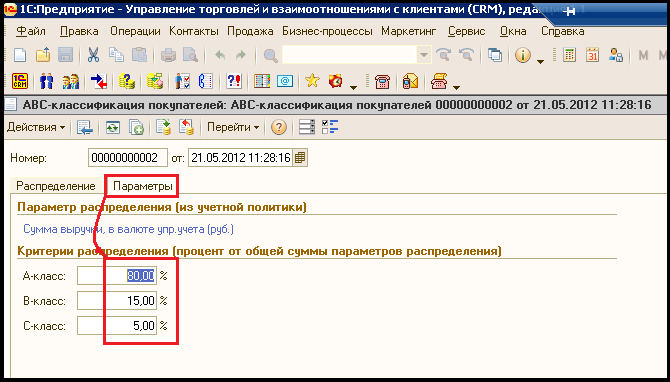Cut with the scissors icon
This screenshot has width=670, height=382.
(93, 55)
